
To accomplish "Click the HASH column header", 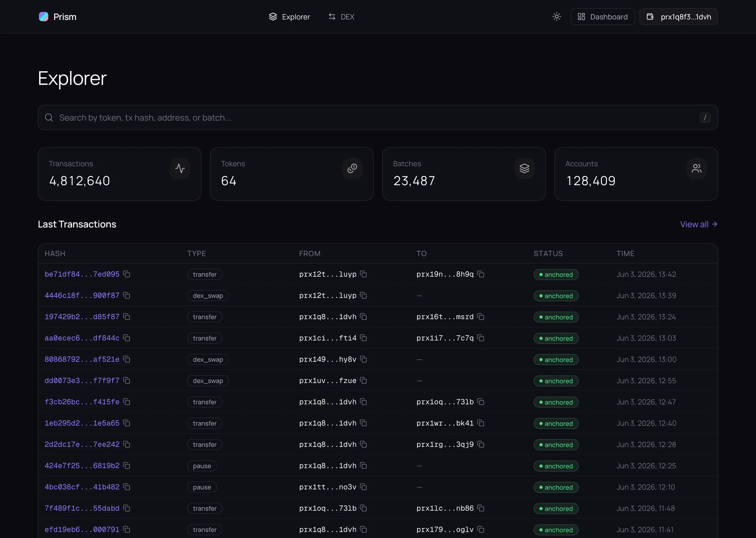I will (55, 254).
